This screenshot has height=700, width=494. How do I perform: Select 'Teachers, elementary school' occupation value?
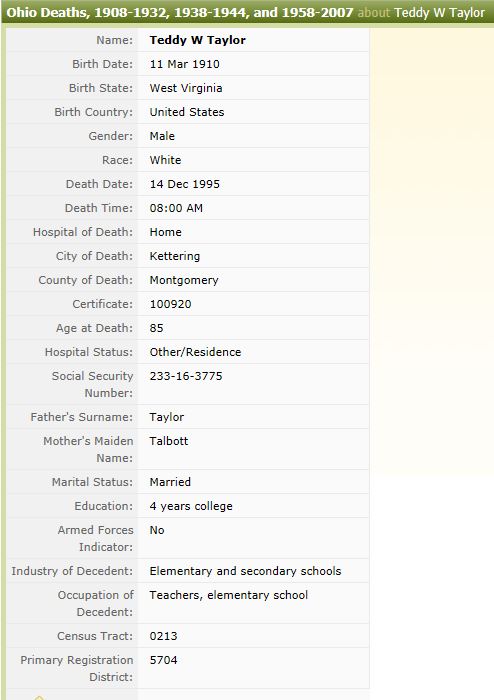(229, 595)
